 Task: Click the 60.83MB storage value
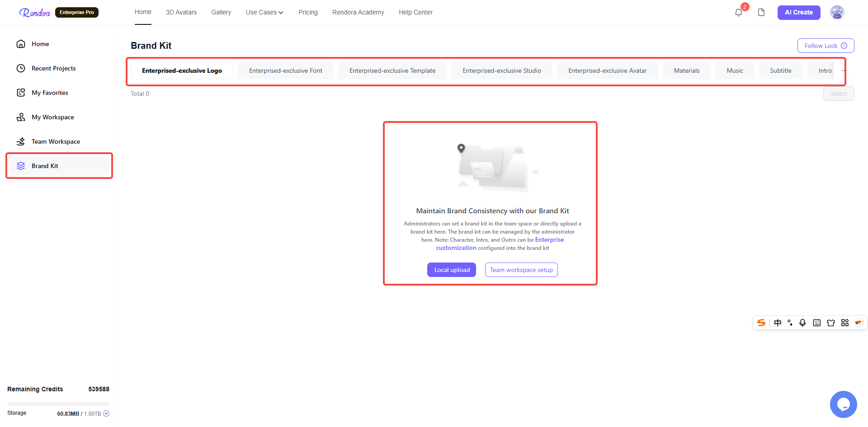point(68,413)
